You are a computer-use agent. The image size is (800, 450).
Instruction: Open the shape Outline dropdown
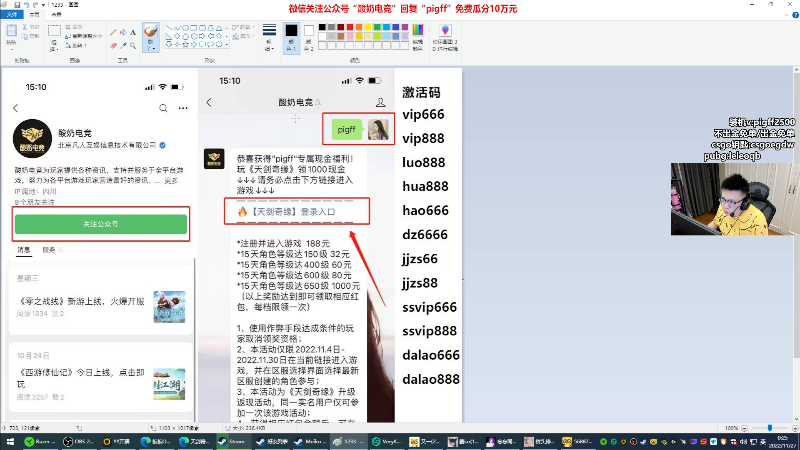243,27
